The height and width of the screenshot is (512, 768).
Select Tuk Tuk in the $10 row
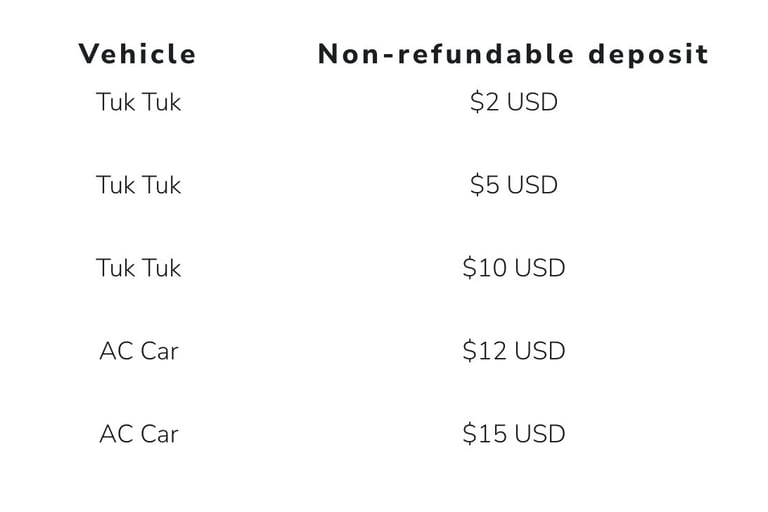138,268
